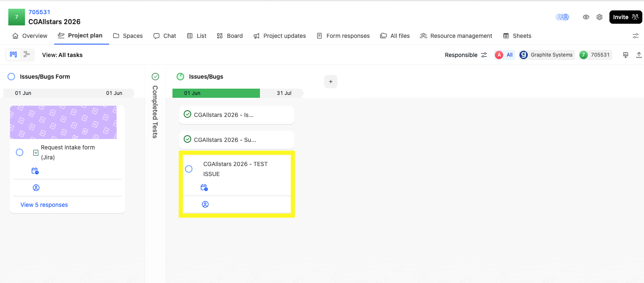Toggle completed check on CGAllstars 2026 - Su... task
644x283 pixels.
tap(187, 139)
